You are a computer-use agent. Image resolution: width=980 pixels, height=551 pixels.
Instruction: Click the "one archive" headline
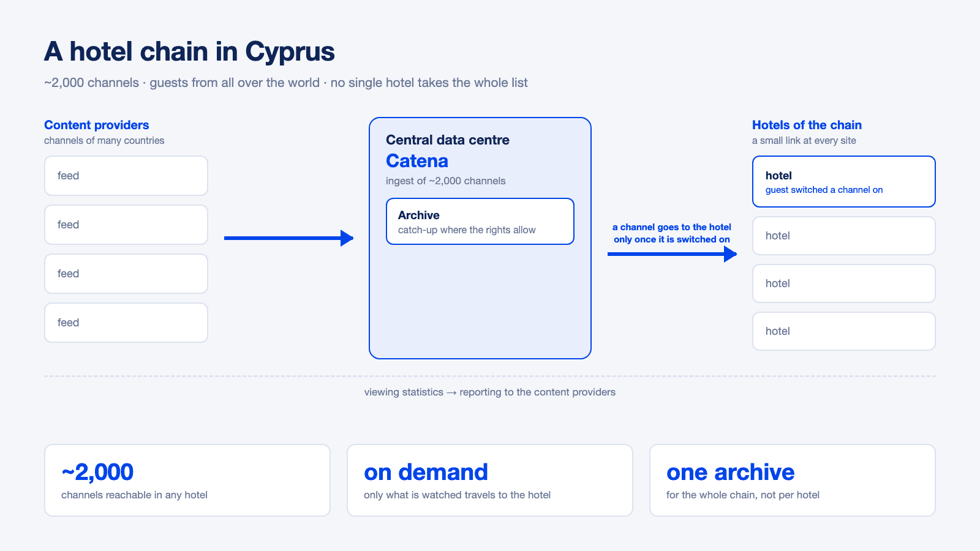(730, 472)
